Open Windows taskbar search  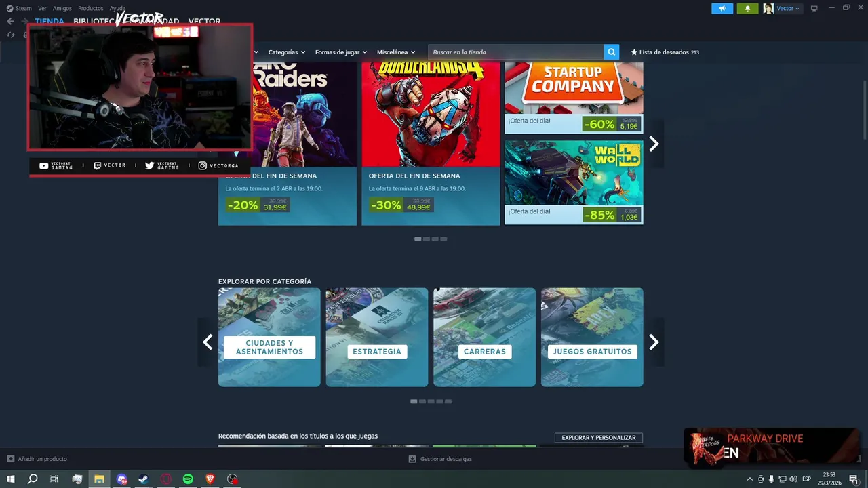pyautogui.click(x=32, y=479)
